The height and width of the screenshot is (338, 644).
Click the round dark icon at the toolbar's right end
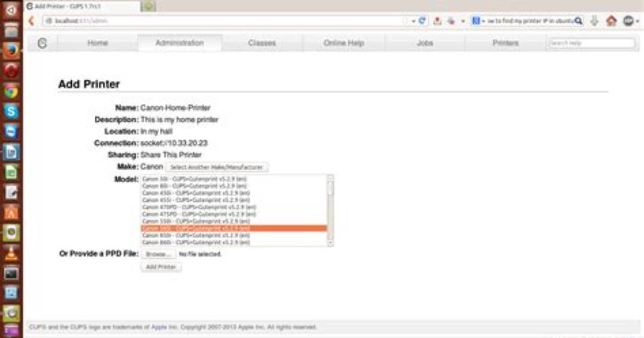pos(628,20)
